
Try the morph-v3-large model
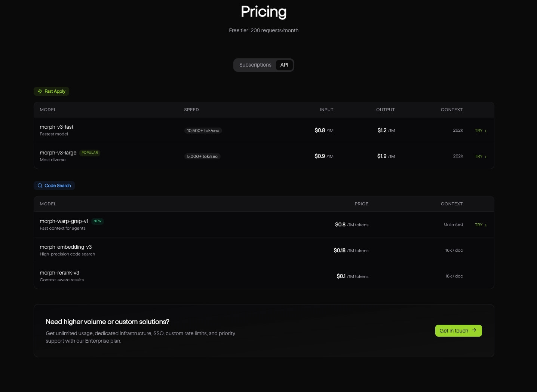pos(481,156)
